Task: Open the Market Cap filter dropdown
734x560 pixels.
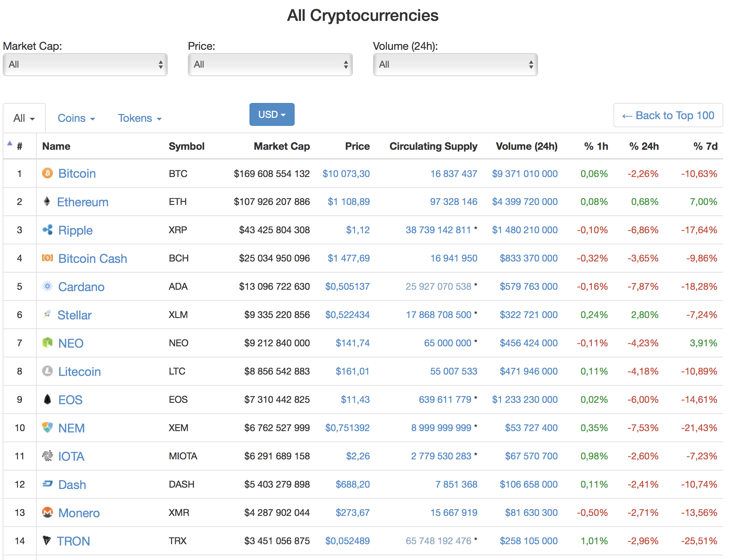Action: click(x=85, y=65)
